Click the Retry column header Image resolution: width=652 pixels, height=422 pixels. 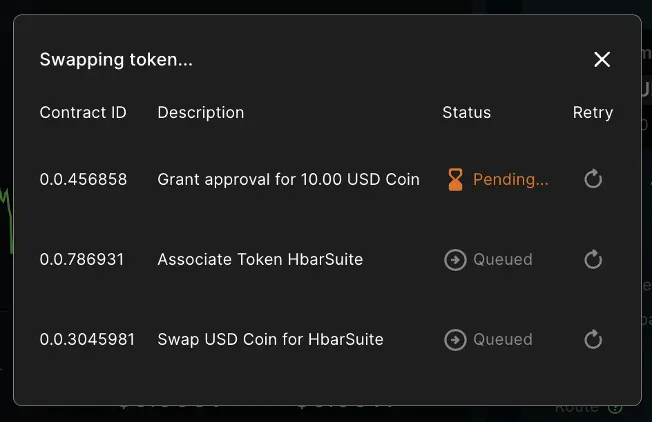593,113
